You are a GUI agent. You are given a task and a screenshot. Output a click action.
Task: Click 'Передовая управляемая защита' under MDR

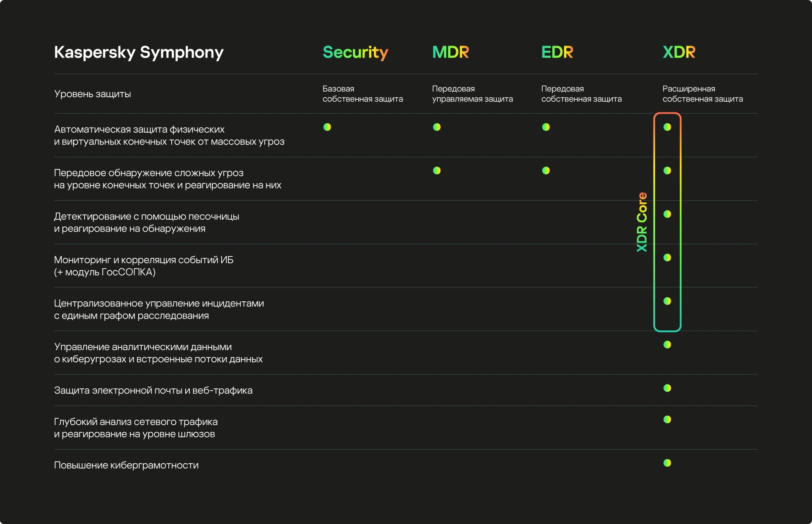click(x=472, y=94)
